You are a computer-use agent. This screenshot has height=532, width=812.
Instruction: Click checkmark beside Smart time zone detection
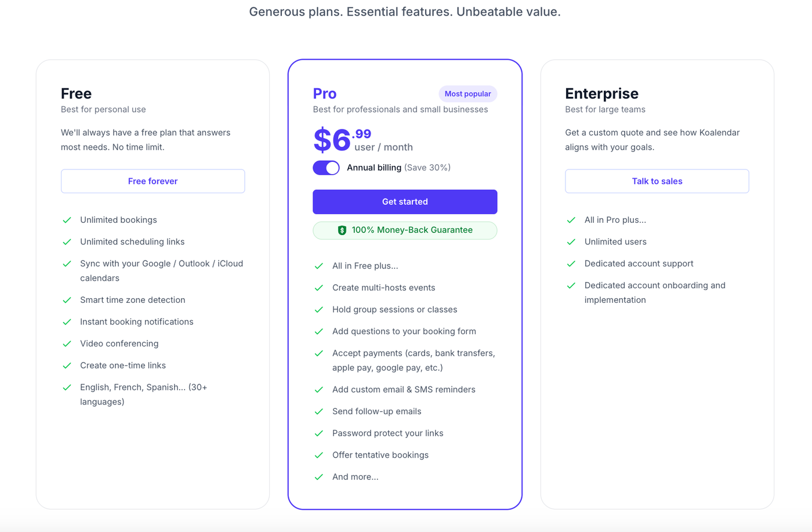point(67,301)
